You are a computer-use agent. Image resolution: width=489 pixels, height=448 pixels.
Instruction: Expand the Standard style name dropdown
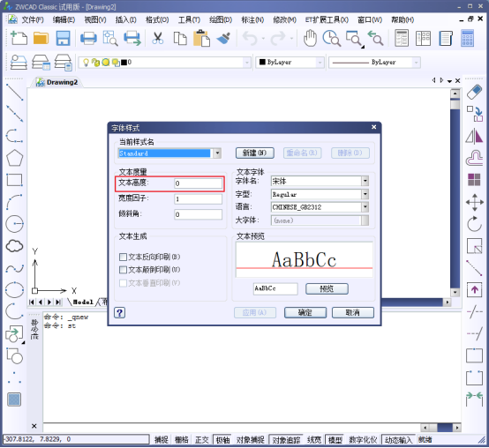217,153
